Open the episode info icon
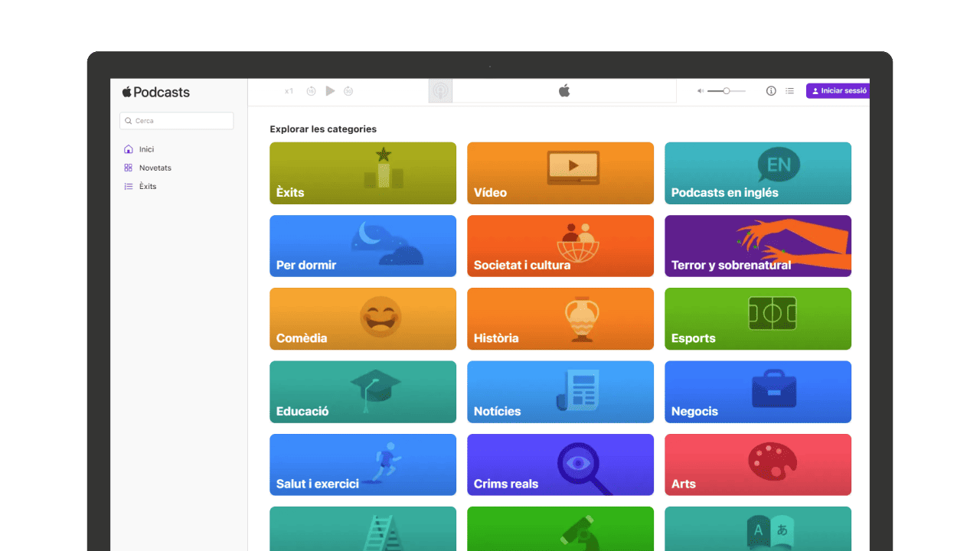Image resolution: width=980 pixels, height=551 pixels. [x=771, y=91]
